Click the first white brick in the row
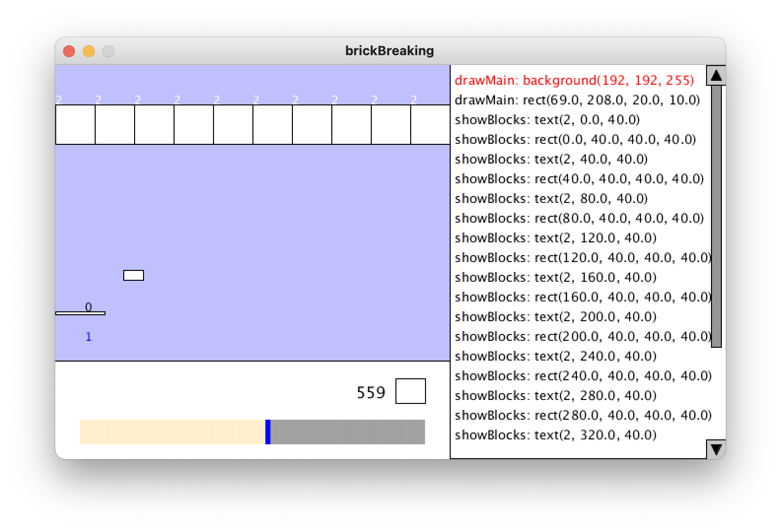Image resolution: width=781 pixels, height=532 pixels. pyautogui.click(x=75, y=125)
